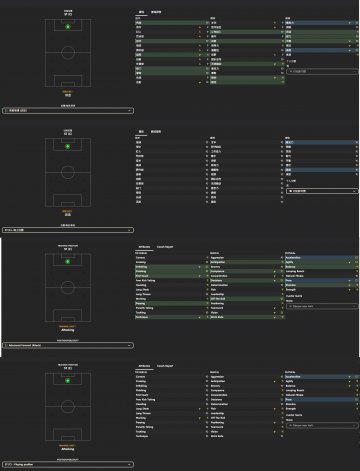
Task: Click arrow icon beside highlighted Technique row
Action: point(200,317)
